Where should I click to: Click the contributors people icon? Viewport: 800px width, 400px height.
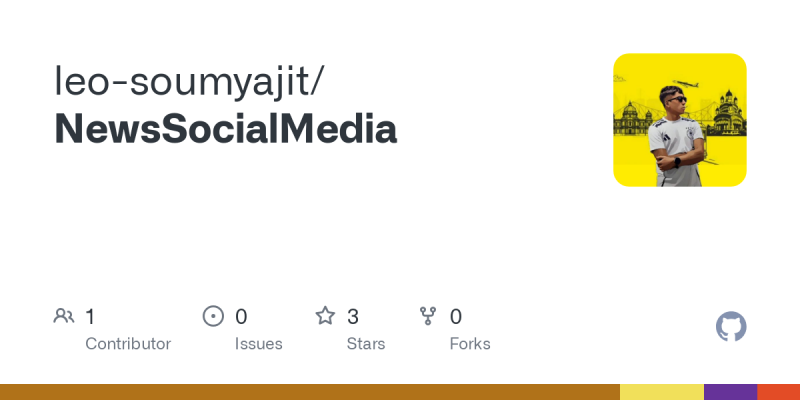click(x=64, y=316)
